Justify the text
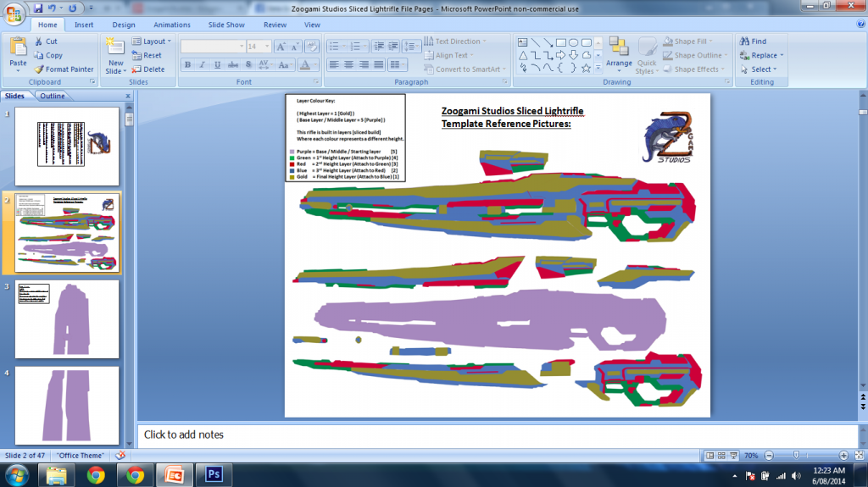Image resolution: width=868 pixels, height=487 pixels. pos(379,64)
